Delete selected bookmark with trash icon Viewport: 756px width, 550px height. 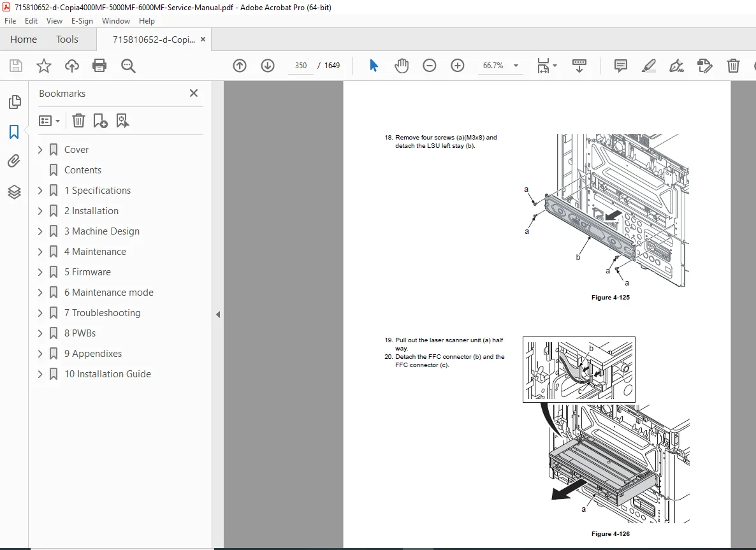(x=78, y=120)
